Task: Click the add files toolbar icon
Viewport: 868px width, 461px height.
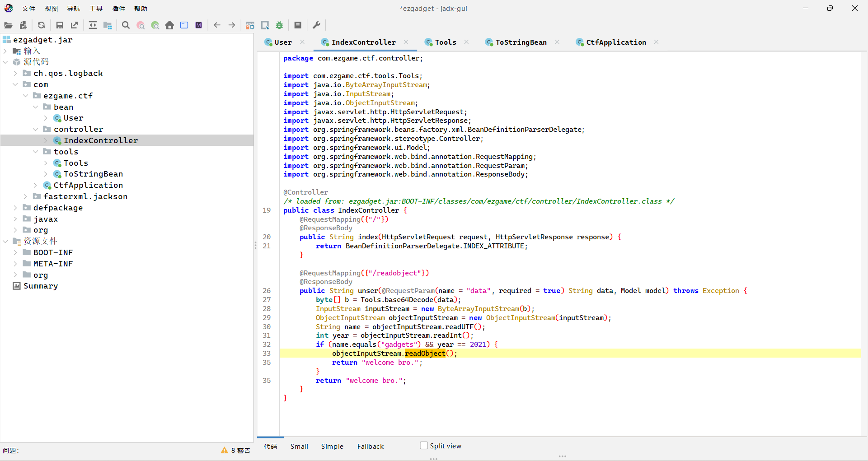Action: pyautogui.click(x=23, y=25)
